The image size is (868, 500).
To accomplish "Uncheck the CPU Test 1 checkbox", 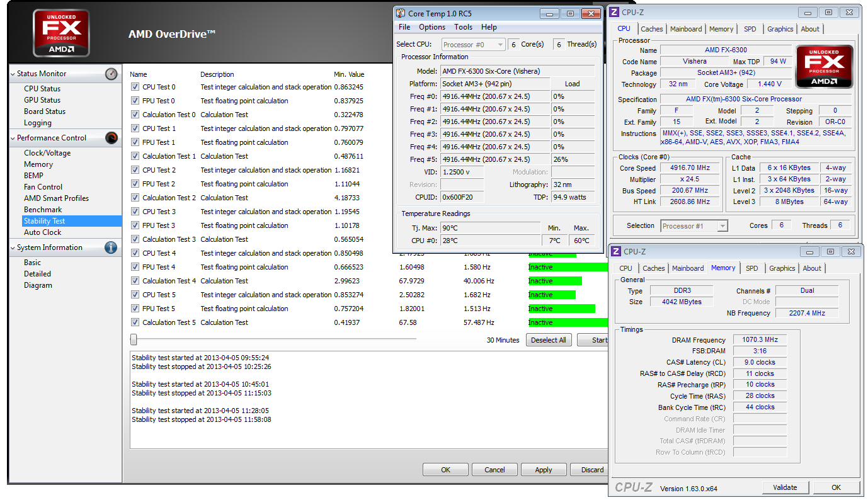I will click(x=135, y=128).
